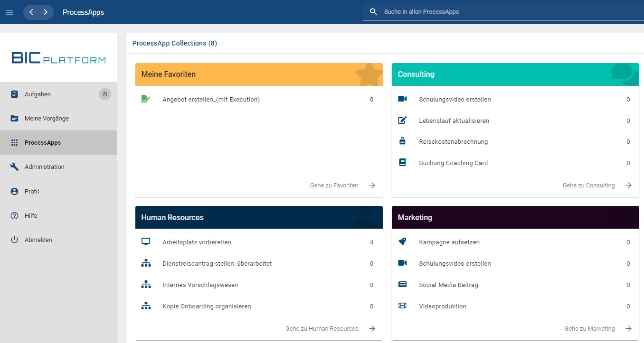The width and height of the screenshot is (644, 343).
Task: Open Meine Vorgänge in the sidebar
Action: tap(58, 119)
